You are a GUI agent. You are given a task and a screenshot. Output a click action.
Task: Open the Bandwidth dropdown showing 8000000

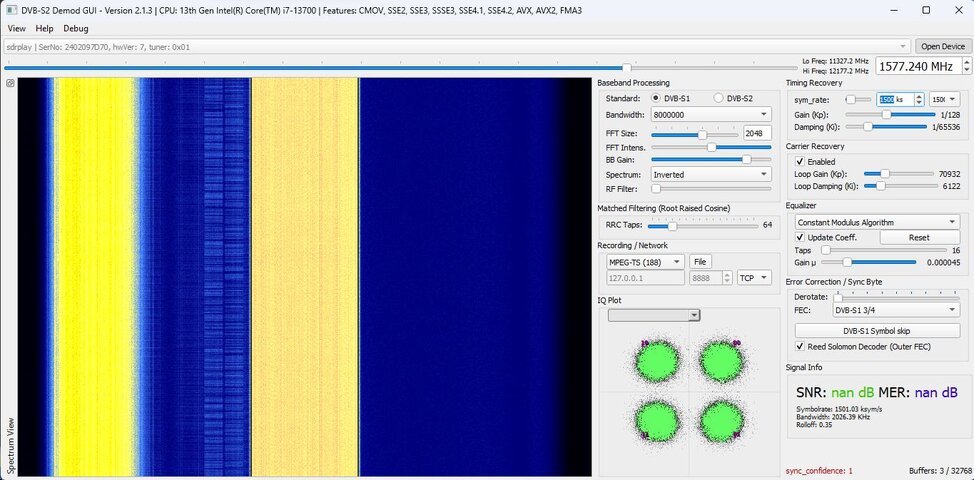(711, 114)
